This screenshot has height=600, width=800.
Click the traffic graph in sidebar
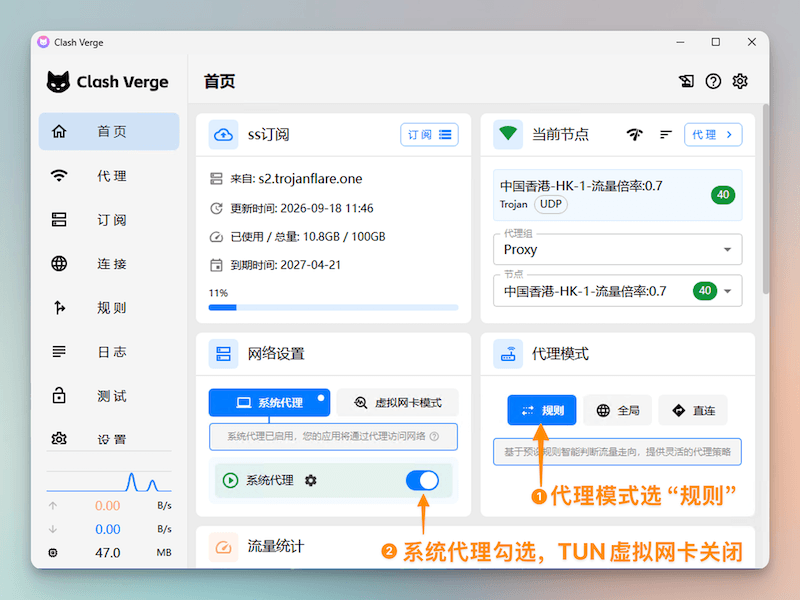click(x=109, y=481)
